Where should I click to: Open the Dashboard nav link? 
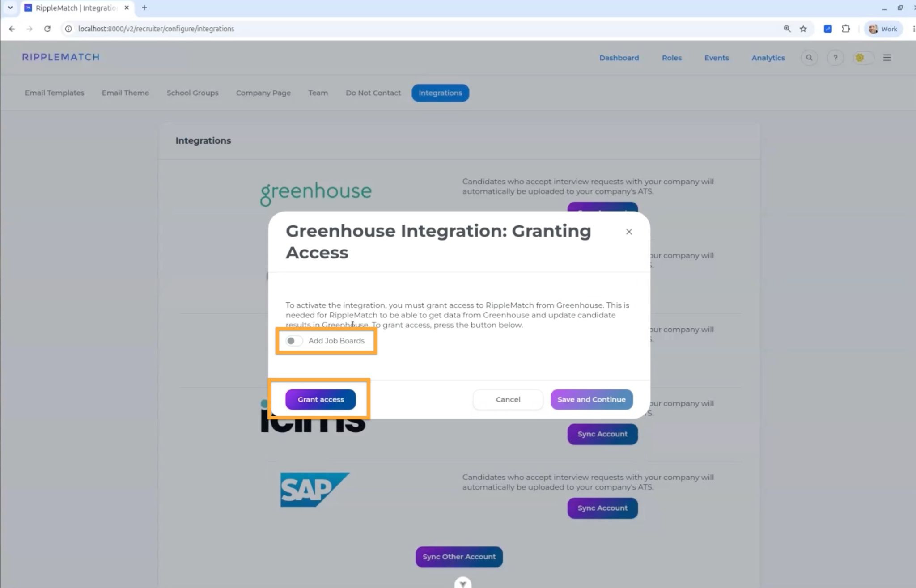[x=619, y=58]
